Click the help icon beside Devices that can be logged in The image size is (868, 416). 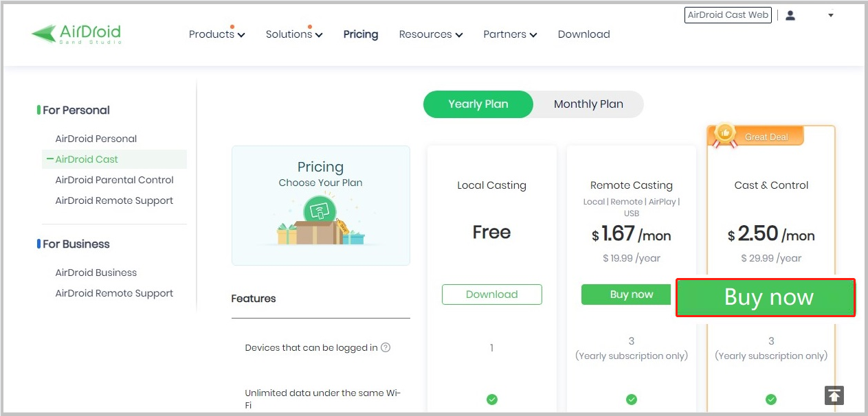(x=386, y=347)
